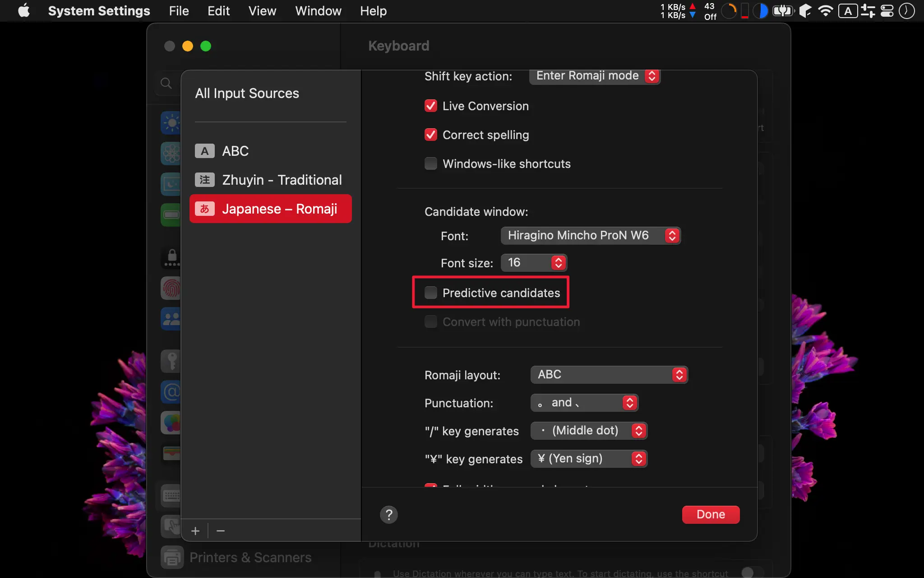This screenshot has width=924, height=578.
Task: Click the blue half-circle pie icon in menu bar
Action: coord(761,11)
